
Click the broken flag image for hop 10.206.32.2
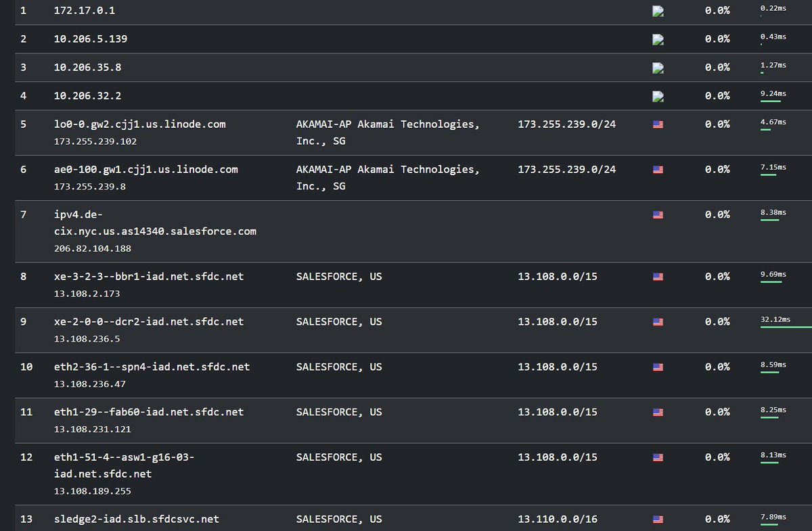point(658,96)
